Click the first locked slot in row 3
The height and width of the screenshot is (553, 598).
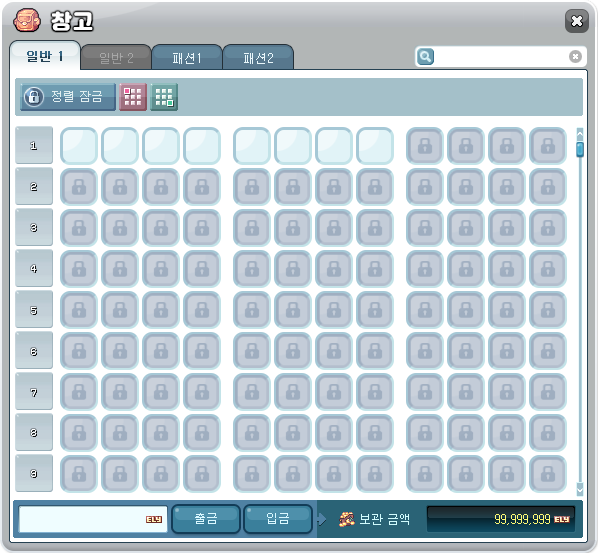79,228
